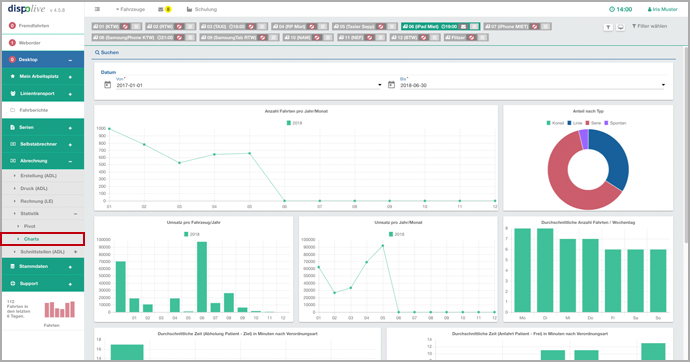Expand Linientransport with its plus sign
The width and height of the screenshot is (690, 362).
pos(70,94)
